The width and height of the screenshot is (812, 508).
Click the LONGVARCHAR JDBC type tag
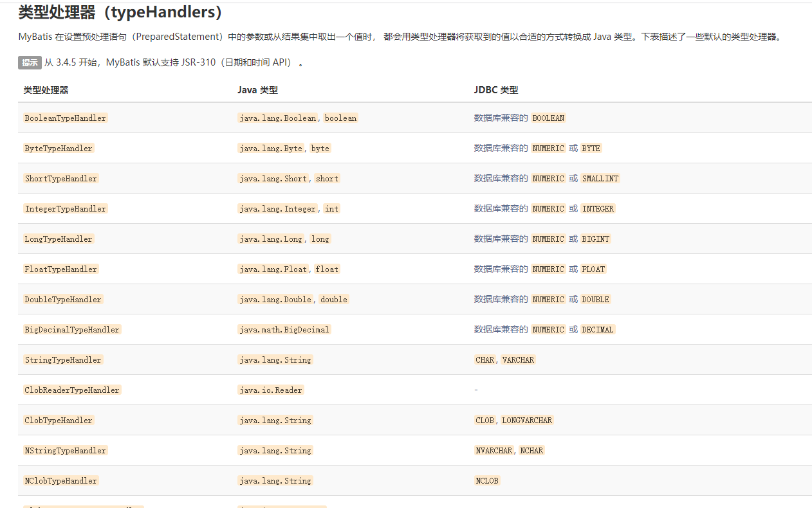[528, 420]
